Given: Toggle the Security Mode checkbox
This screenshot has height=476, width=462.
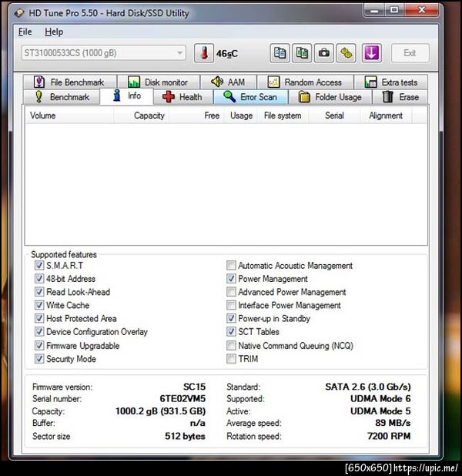Looking at the screenshot, I should tap(39, 359).
